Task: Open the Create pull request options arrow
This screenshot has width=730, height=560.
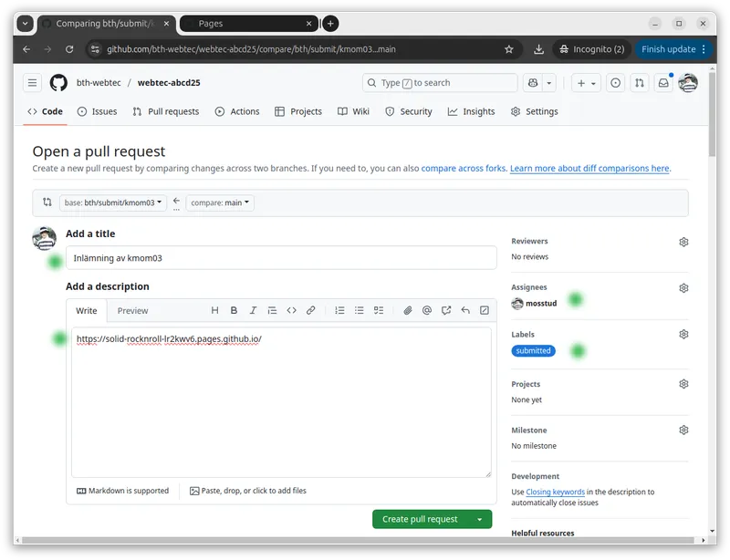Action: click(479, 519)
